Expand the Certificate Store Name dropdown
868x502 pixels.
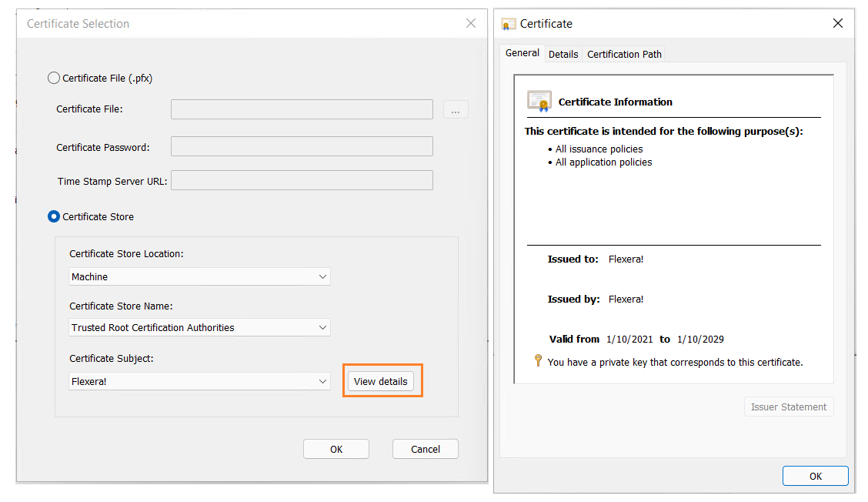(x=199, y=327)
